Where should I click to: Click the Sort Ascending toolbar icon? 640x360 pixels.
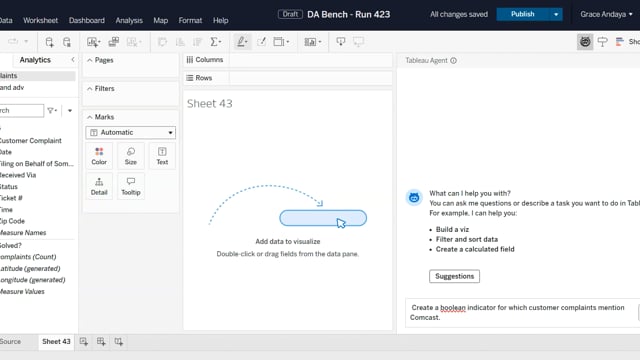coord(180,42)
